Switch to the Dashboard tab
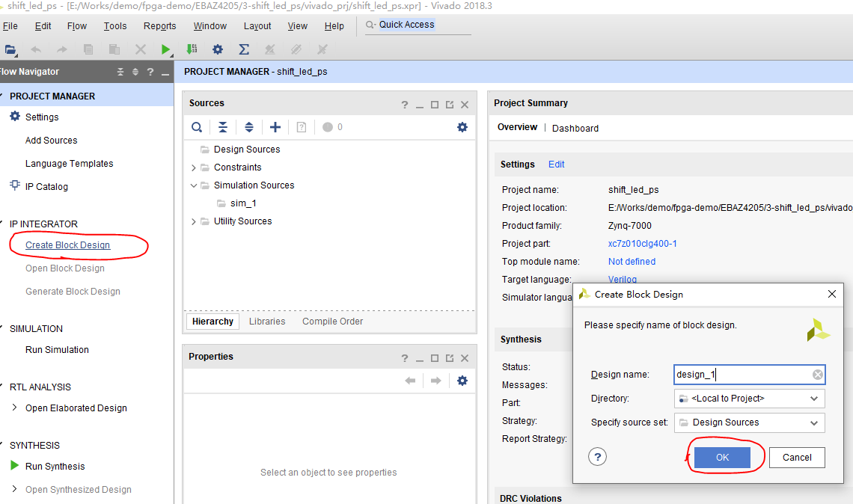Image resolution: width=853 pixels, height=504 pixels. coord(575,129)
